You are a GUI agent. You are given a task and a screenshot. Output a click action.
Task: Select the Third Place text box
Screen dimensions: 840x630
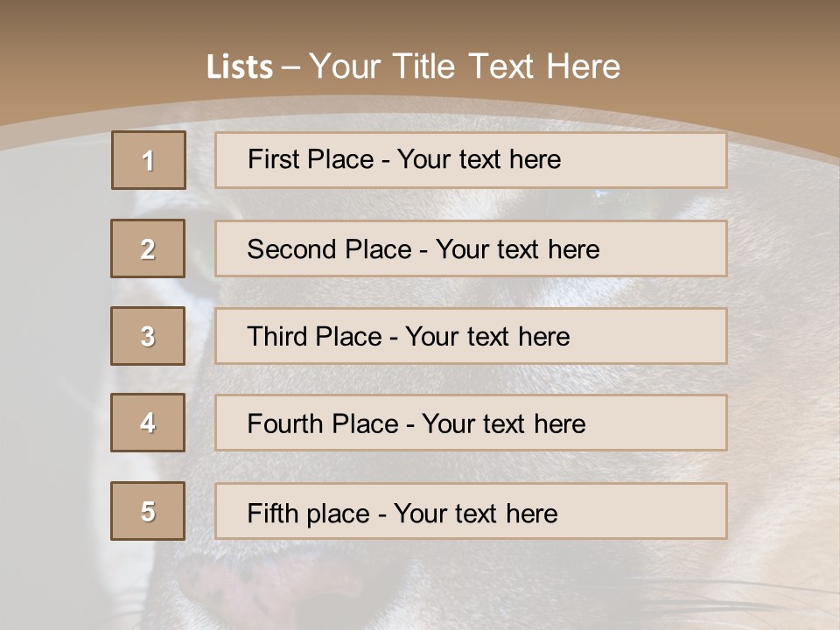point(471,336)
